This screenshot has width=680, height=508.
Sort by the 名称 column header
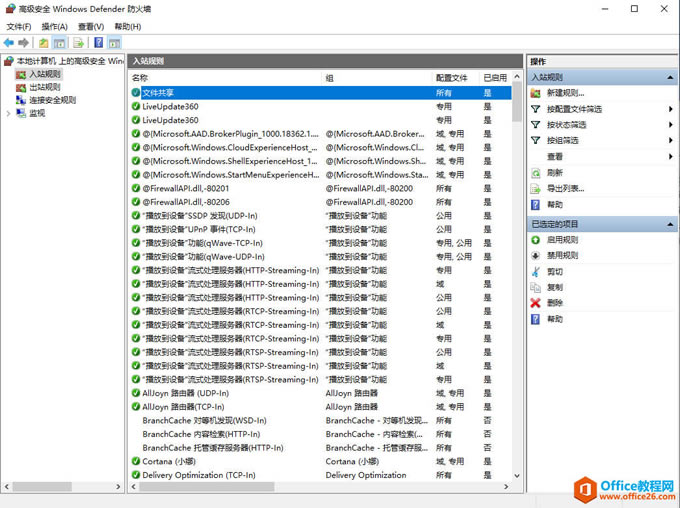pos(226,78)
